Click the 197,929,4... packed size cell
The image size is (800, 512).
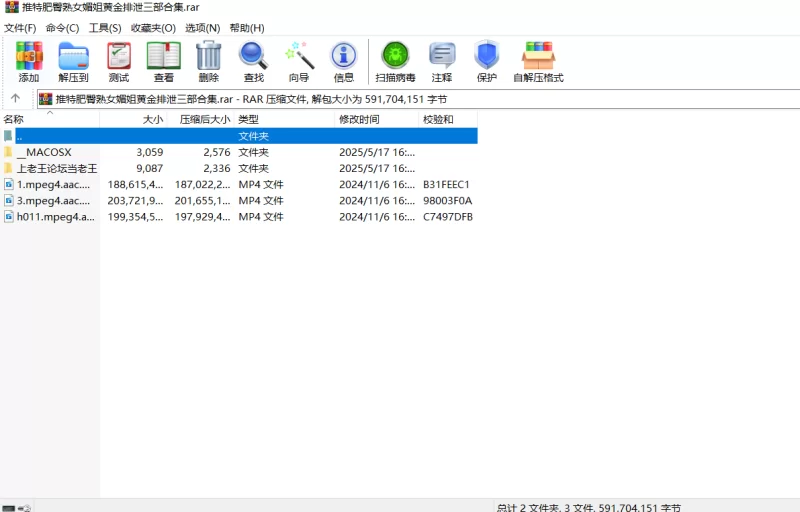point(203,217)
